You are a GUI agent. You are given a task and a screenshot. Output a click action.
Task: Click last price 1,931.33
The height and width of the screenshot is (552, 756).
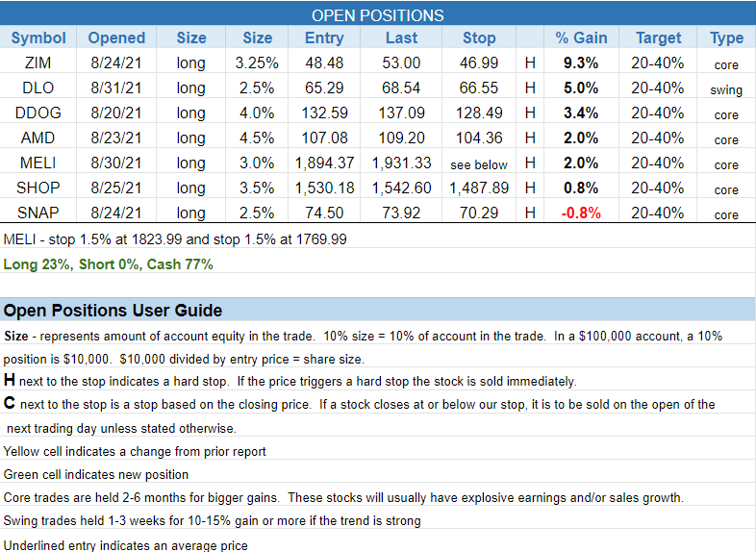click(401, 163)
